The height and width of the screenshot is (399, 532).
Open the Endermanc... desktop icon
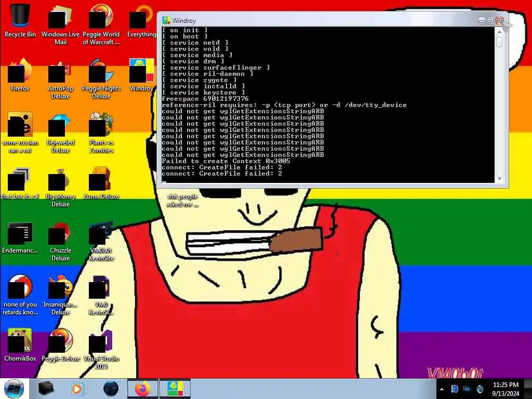pos(20,237)
